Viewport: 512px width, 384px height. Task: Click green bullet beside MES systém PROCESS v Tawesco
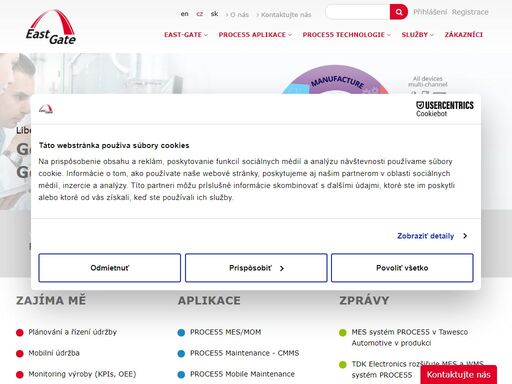coord(343,333)
